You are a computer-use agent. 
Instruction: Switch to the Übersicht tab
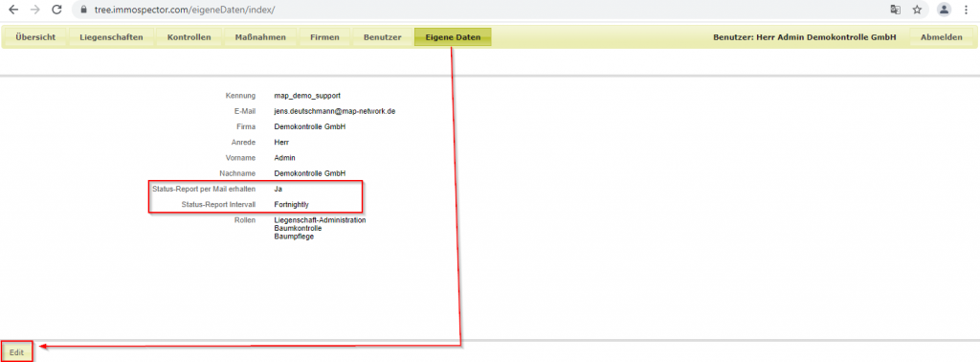35,37
